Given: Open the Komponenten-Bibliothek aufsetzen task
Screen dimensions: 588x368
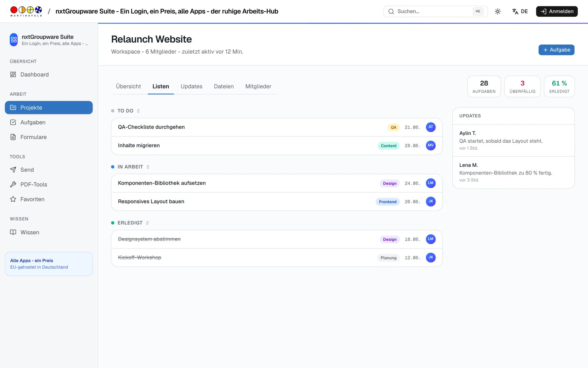Looking at the screenshot, I should (x=277, y=183).
